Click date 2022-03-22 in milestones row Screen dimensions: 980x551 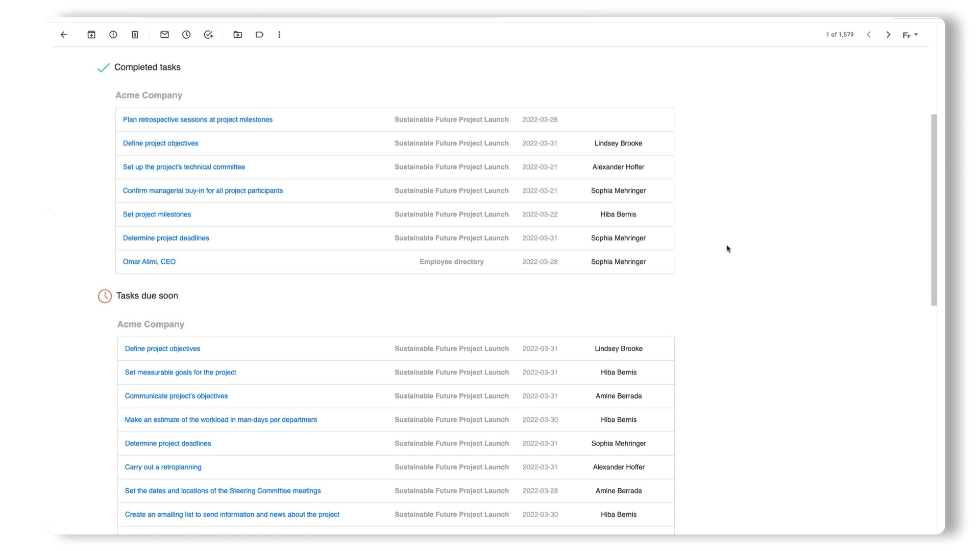pos(540,214)
